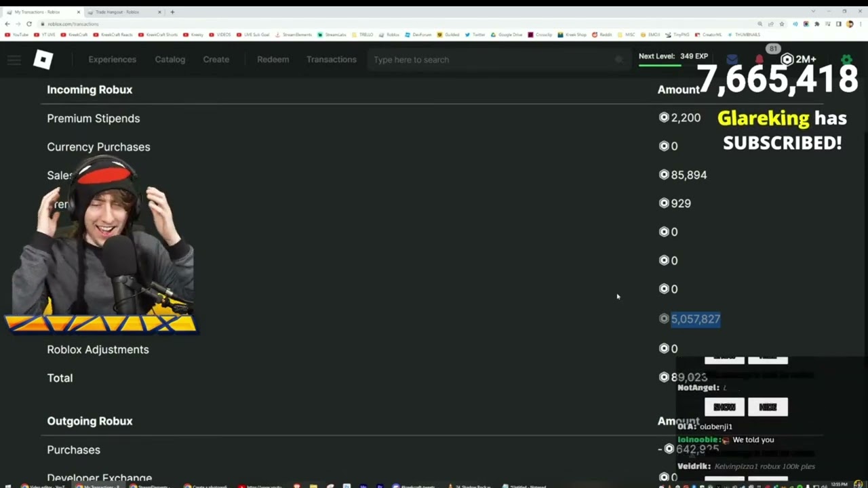This screenshot has width=868, height=488.
Task: Open the StreamElements bookmark
Action: 293,35
